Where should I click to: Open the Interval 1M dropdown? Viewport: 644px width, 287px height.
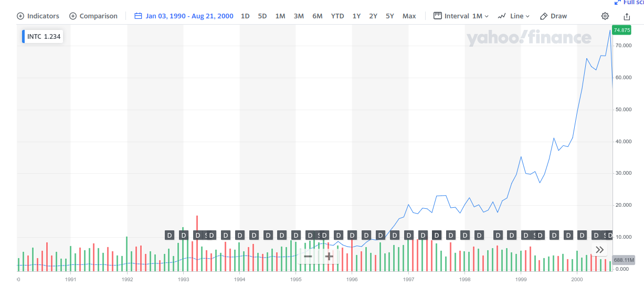pos(461,16)
